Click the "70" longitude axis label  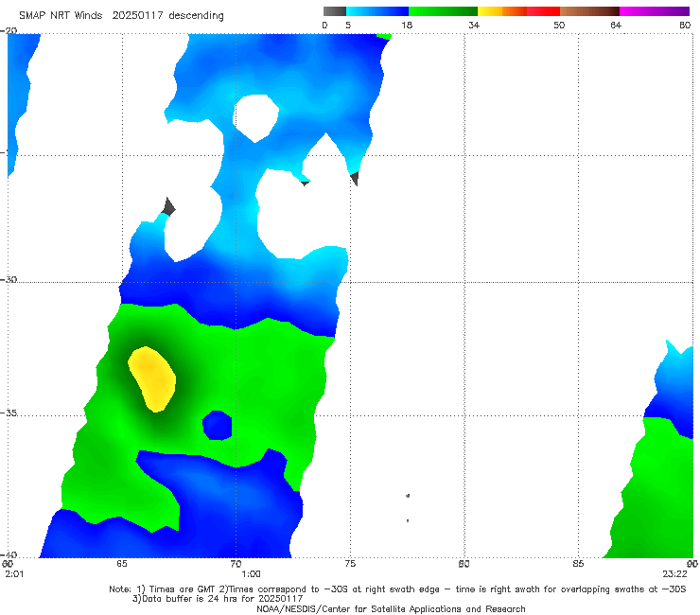coord(236,564)
